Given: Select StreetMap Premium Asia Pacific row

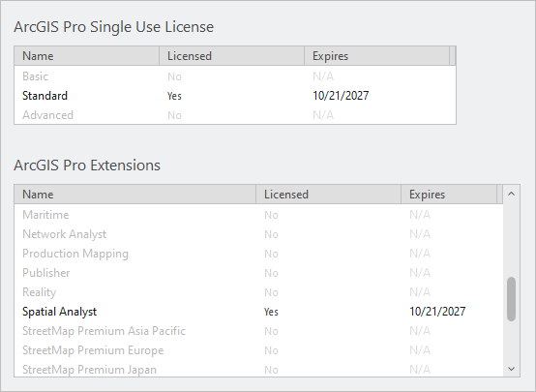Looking at the screenshot, I should click(x=258, y=331).
